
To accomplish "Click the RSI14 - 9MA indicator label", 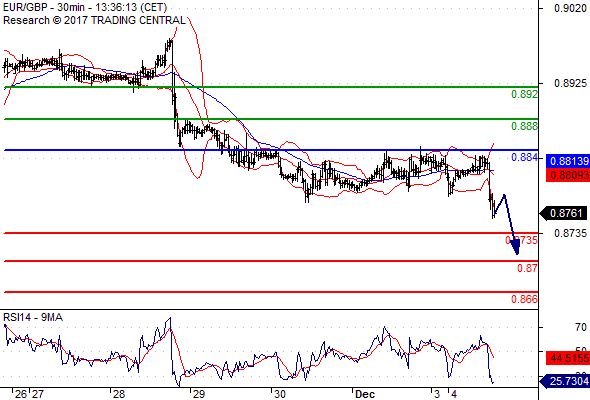I will (33, 318).
